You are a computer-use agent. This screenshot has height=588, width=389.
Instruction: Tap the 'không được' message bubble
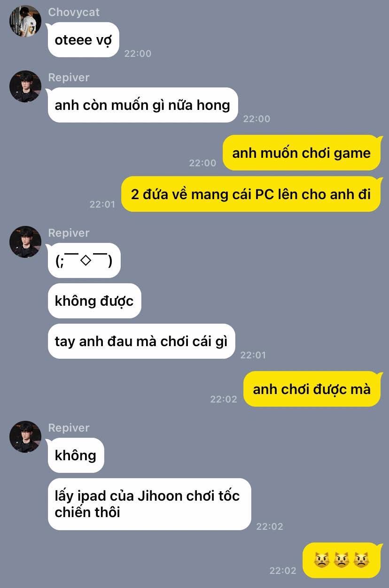94,301
